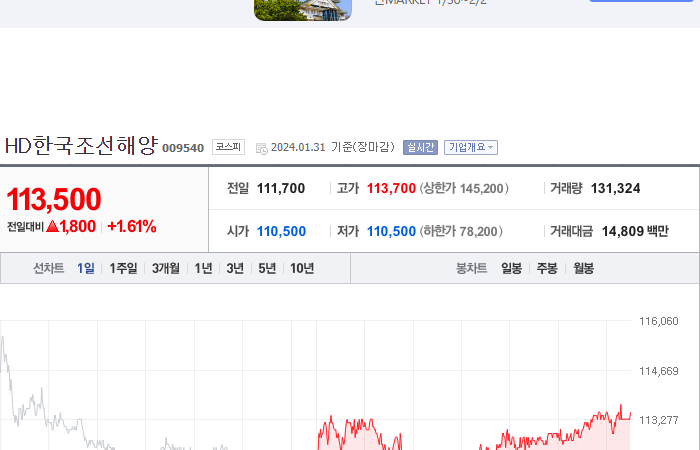Image resolution: width=700 pixels, height=450 pixels.
Task: Click the chart axis label 113,277
Action: tap(658, 420)
